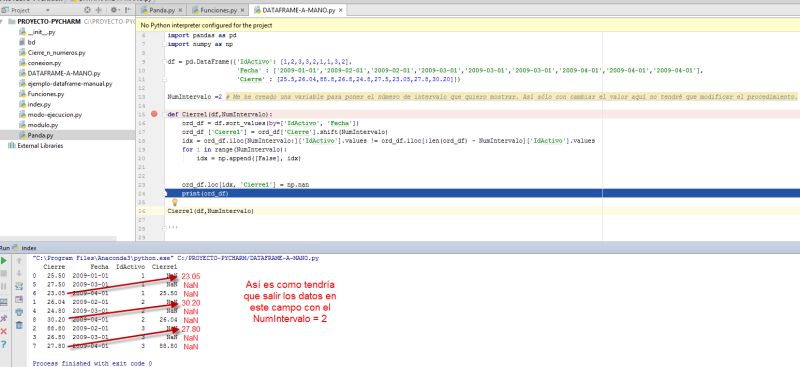This screenshot has width=800, height=367.
Task: Click the yellow lightbulb intention icon
Action: (x=174, y=203)
